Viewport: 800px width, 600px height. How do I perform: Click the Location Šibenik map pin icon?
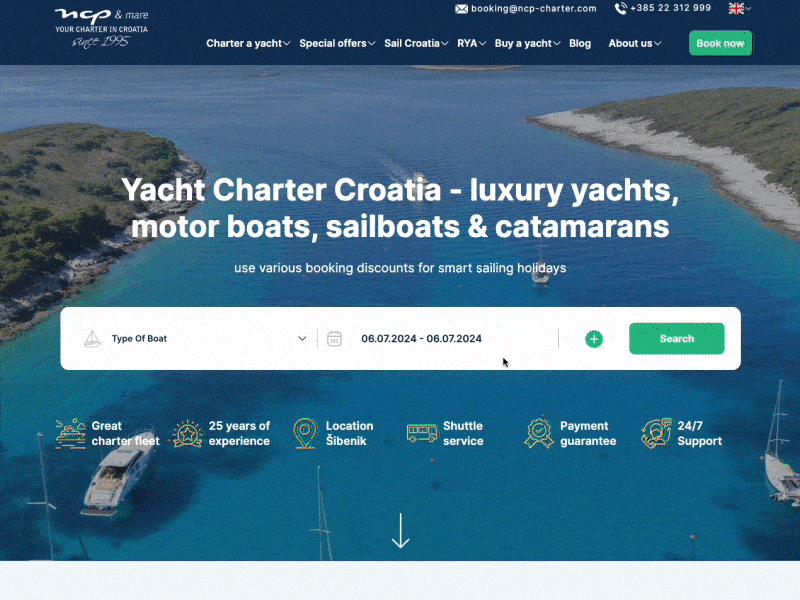coord(305,434)
